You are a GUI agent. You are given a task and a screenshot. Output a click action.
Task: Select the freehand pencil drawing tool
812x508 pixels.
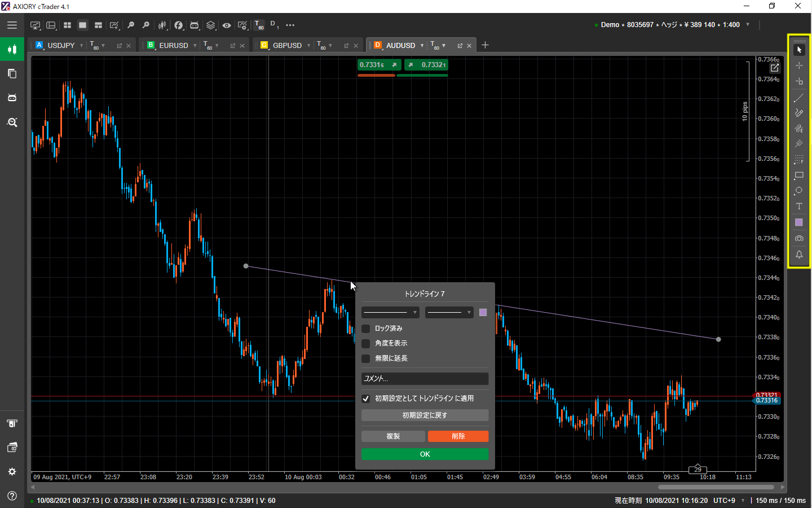tap(798, 113)
